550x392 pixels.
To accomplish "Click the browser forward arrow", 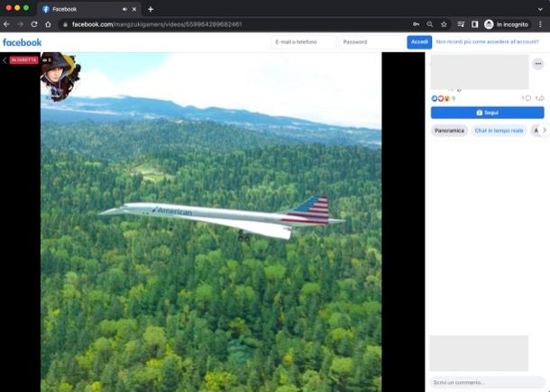I will coord(21,24).
